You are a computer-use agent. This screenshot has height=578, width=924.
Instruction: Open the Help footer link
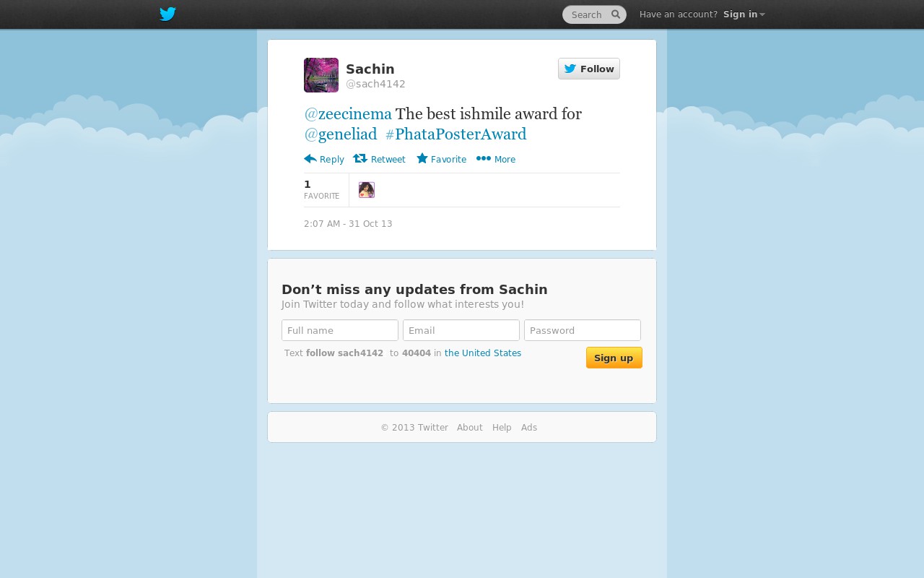502,428
